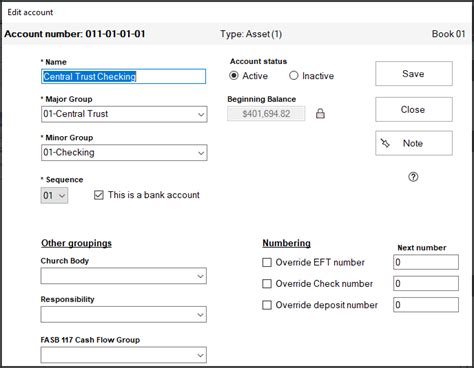Click the Name text field

pyautogui.click(x=124, y=76)
